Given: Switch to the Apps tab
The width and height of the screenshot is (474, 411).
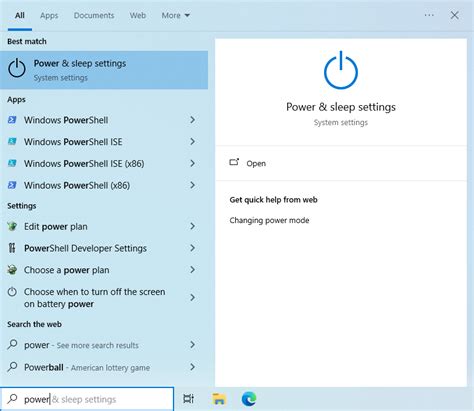Looking at the screenshot, I should tap(49, 15).
